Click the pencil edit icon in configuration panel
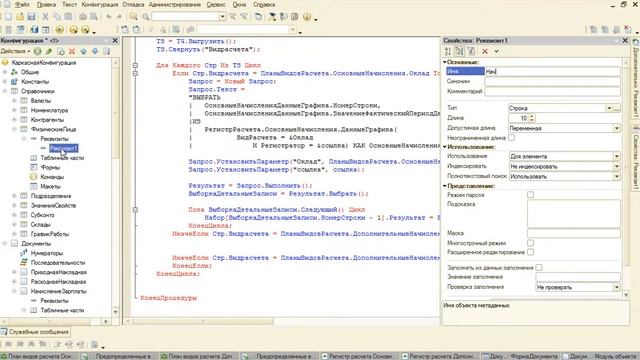The height and width of the screenshot is (360, 640). coord(49,51)
